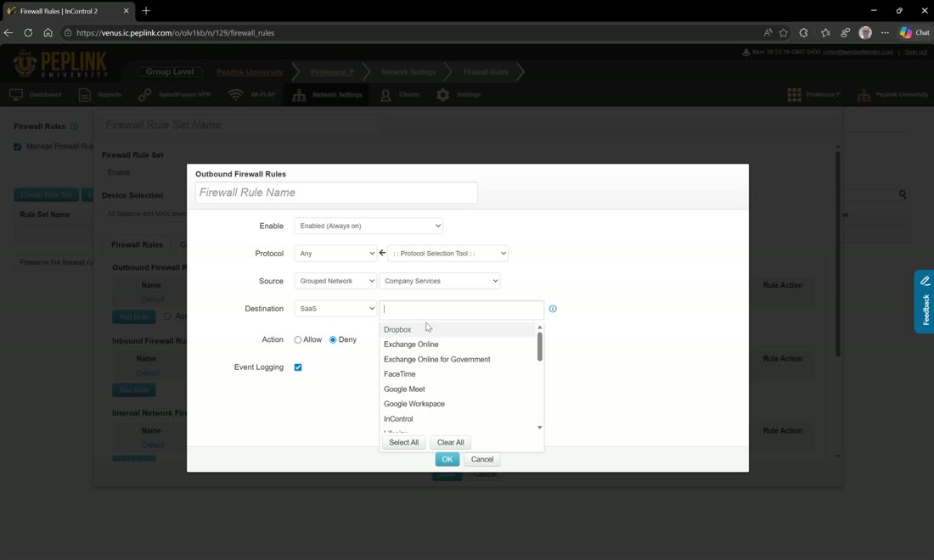Click Professor P breadcrumb link

332,72
